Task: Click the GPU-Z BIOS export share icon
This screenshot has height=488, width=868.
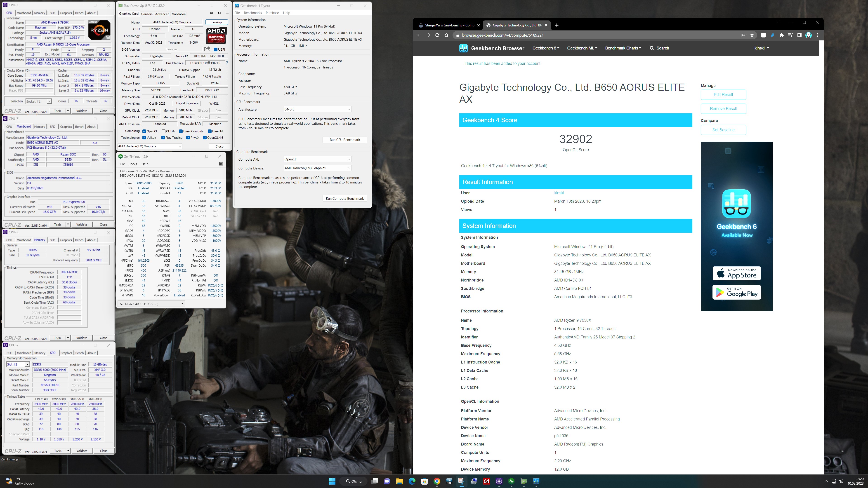Action: coord(207,49)
